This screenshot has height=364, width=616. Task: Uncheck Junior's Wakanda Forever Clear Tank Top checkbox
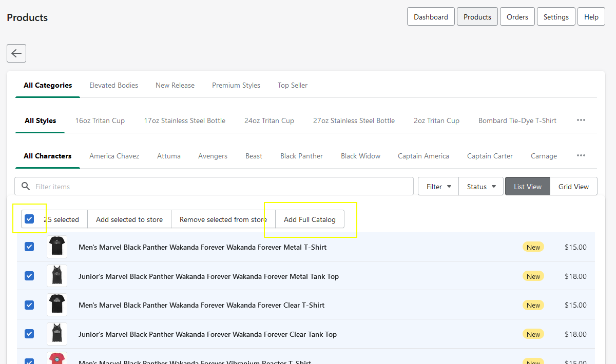(29, 334)
